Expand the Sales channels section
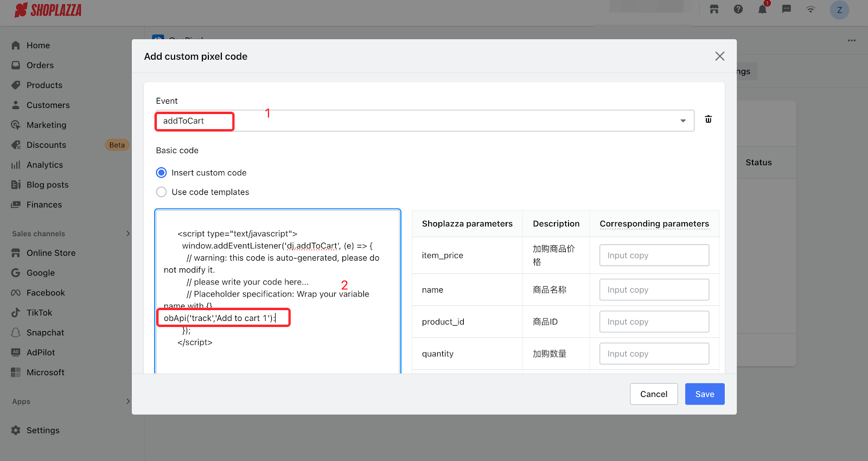The height and width of the screenshot is (461, 868). (128, 233)
